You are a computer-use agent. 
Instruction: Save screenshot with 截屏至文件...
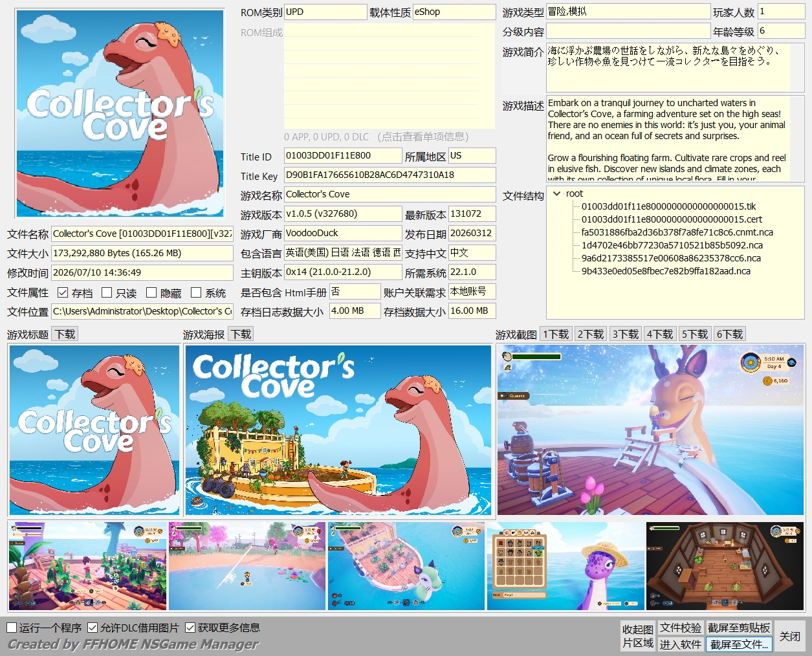point(739,644)
